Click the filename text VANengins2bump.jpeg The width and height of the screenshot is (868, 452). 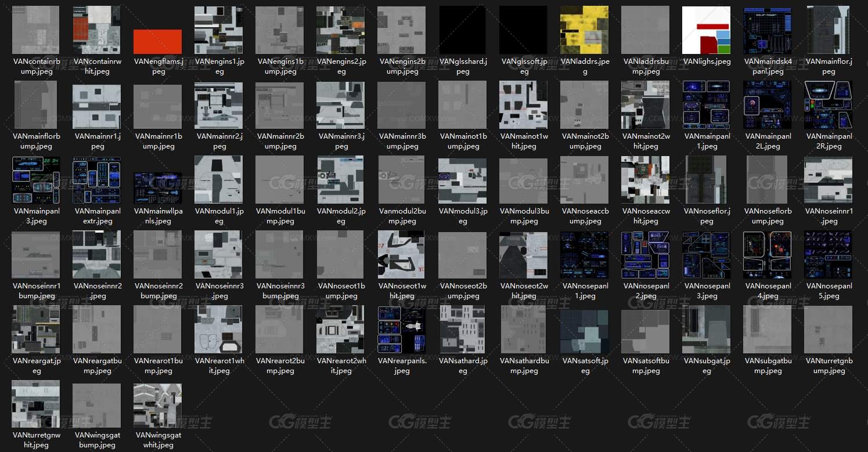click(x=402, y=66)
